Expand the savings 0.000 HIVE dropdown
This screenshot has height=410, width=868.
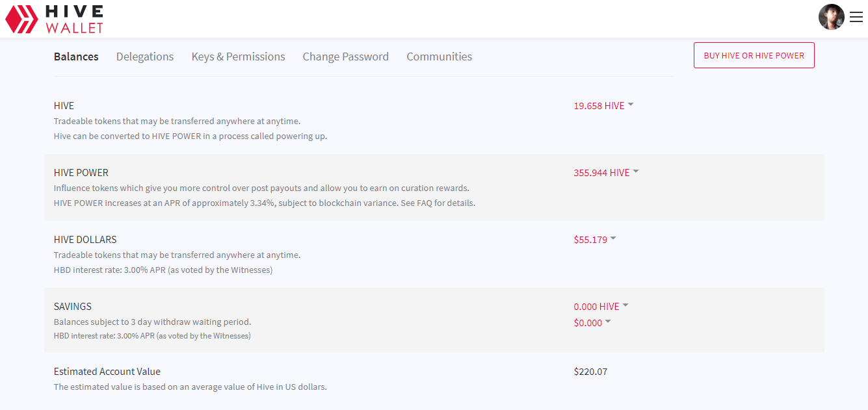[x=601, y=307]
